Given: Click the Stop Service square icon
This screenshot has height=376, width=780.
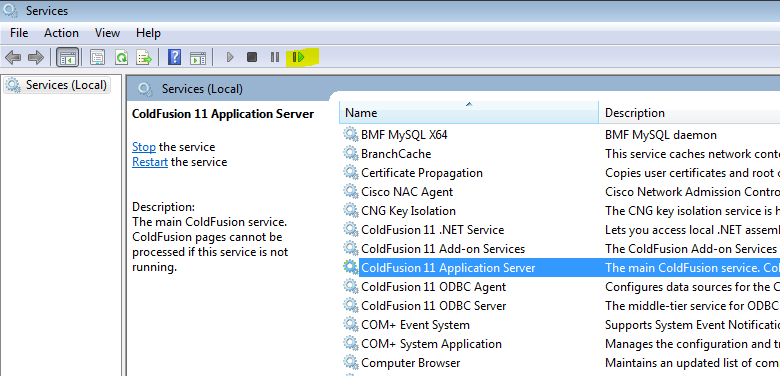Looking at the screenshot, I should (x=252, y=58).
